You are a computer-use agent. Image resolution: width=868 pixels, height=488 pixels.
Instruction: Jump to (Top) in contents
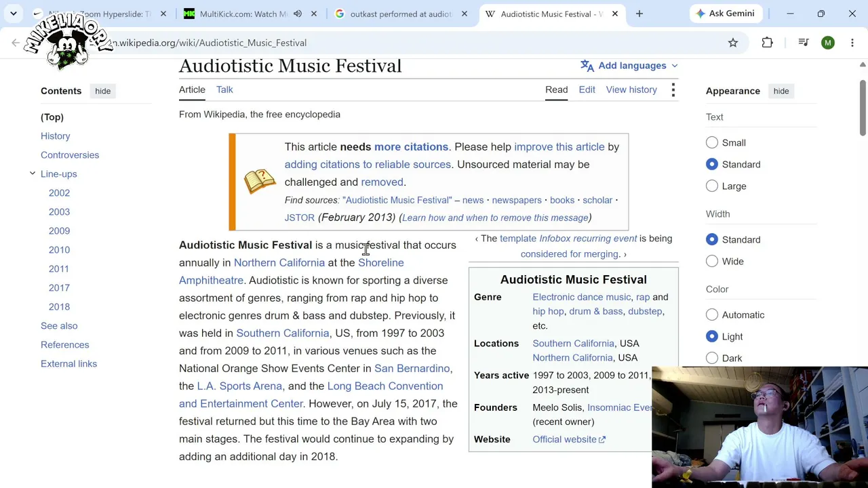52,117
